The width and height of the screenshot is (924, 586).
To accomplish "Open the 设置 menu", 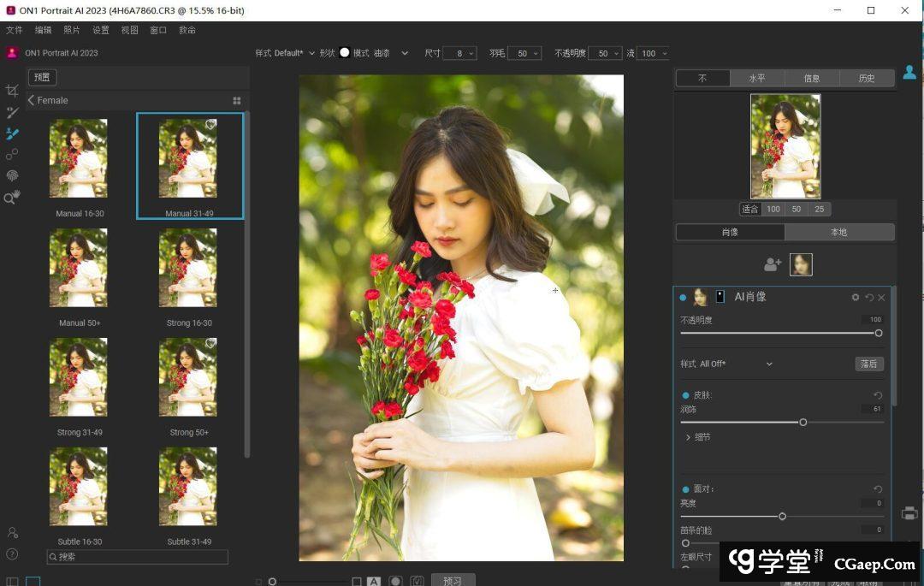I will coord(101,30).
